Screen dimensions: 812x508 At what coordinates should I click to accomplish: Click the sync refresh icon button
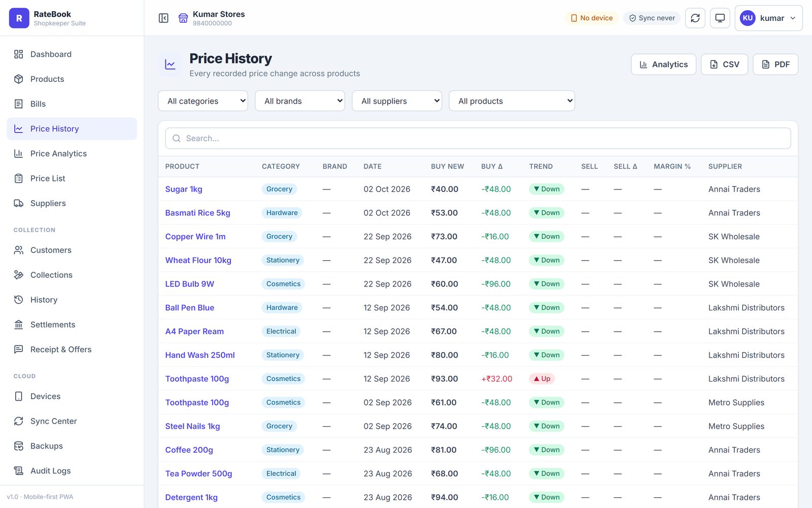click(695, 18)
